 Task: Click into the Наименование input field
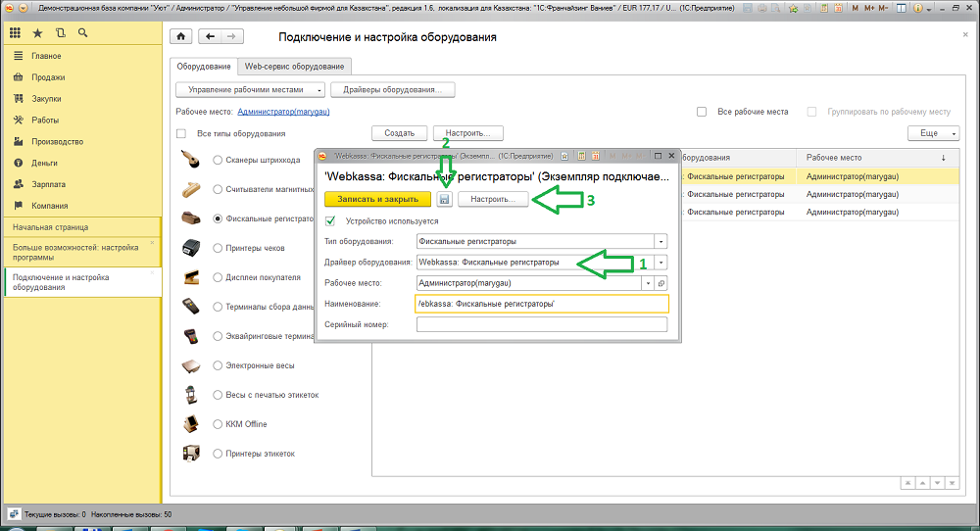click(542, 304)
